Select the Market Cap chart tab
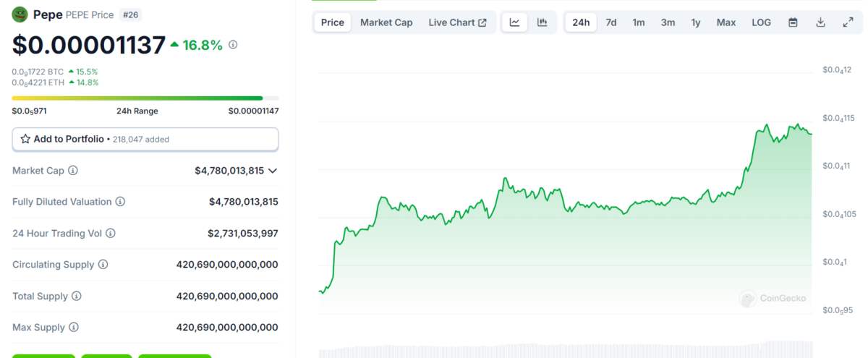This screenshot has width=868, height=358. click(386, 22)
